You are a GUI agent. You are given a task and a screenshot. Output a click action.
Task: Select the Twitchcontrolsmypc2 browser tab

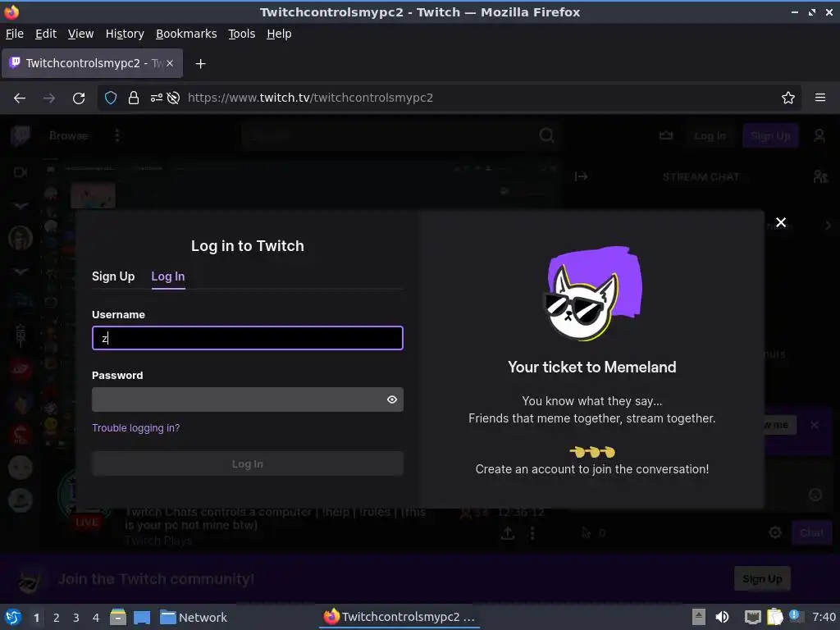click(92, 63)
